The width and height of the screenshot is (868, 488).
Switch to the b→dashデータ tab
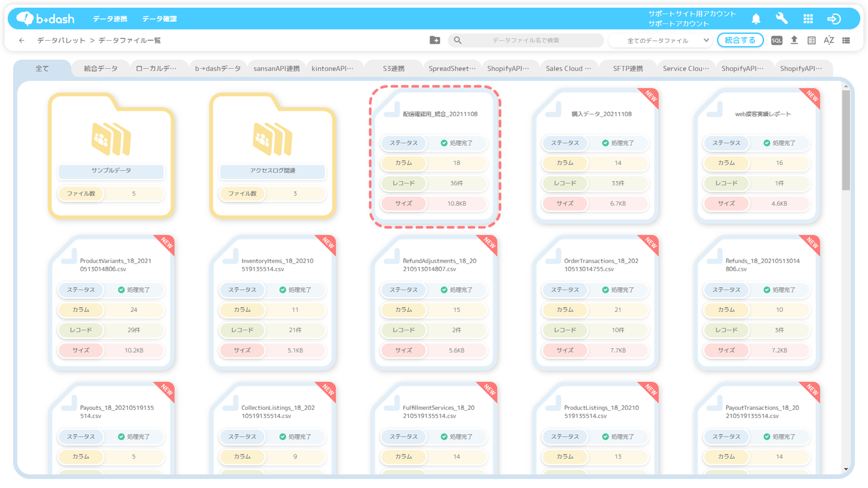point(217,69)
